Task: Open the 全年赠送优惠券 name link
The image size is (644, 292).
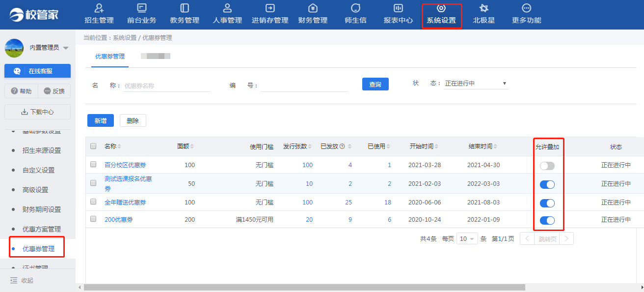Action: click(125, 202)
